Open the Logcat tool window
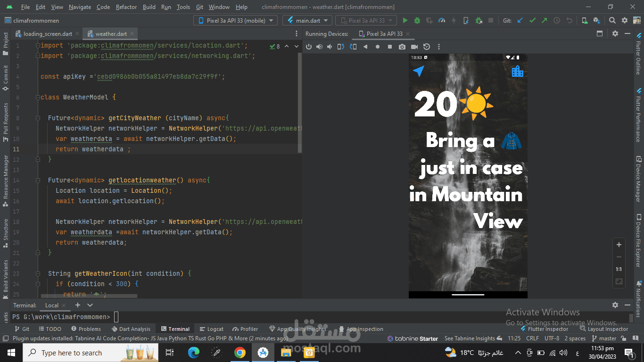This screenshot has width=644, height=362. [212, 329]
